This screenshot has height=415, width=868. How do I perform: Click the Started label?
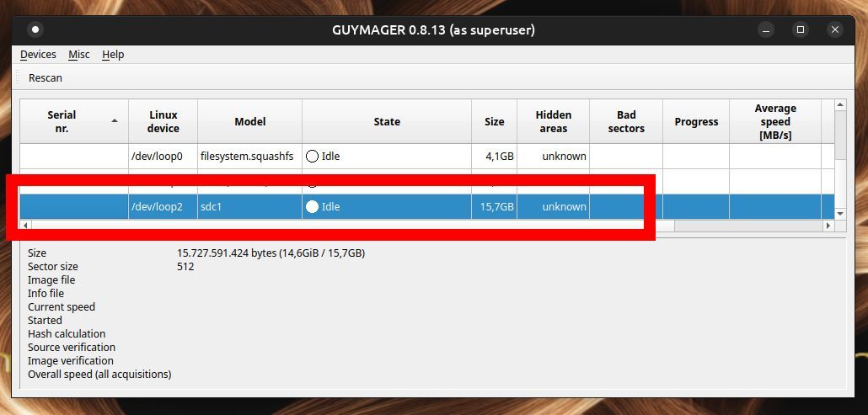click(x=45, y=321)
